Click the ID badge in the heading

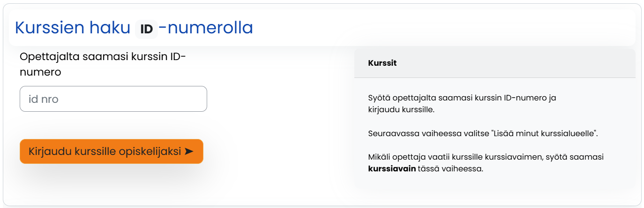pos(147,29)
